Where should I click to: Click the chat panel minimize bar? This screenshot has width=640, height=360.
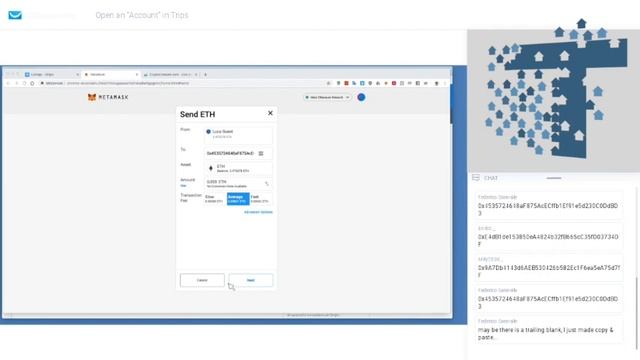pos(553,178)
